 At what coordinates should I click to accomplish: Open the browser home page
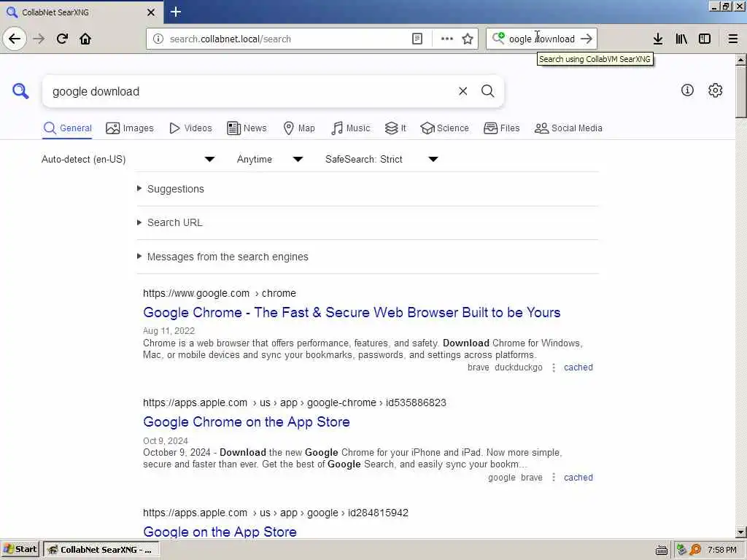coord(85,39)
